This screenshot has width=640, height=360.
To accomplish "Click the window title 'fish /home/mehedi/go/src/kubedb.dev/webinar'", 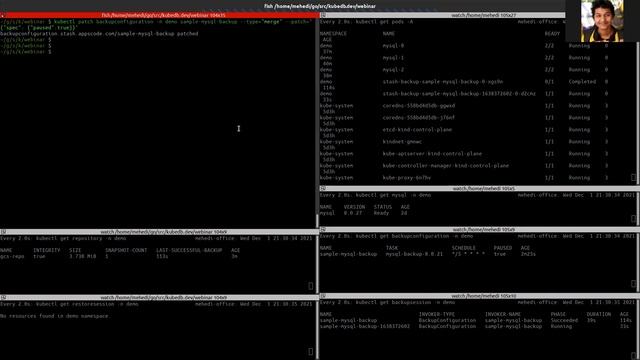I will point(320,6).
